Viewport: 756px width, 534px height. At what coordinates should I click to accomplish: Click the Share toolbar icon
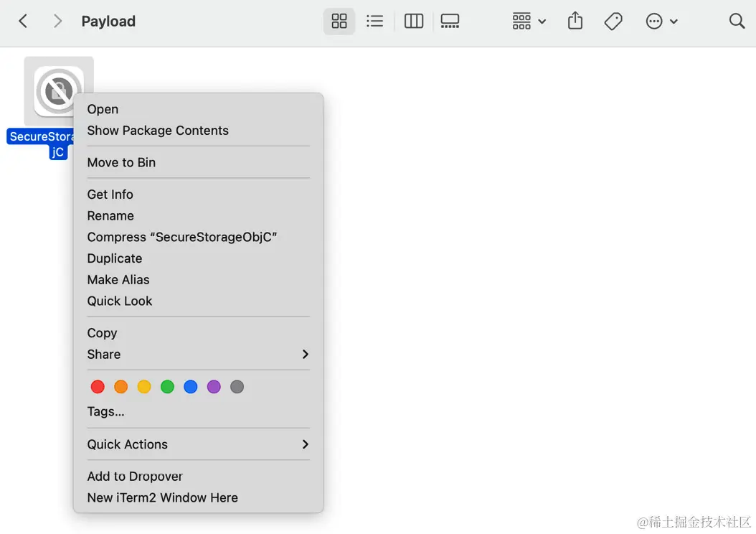(575, 22)
